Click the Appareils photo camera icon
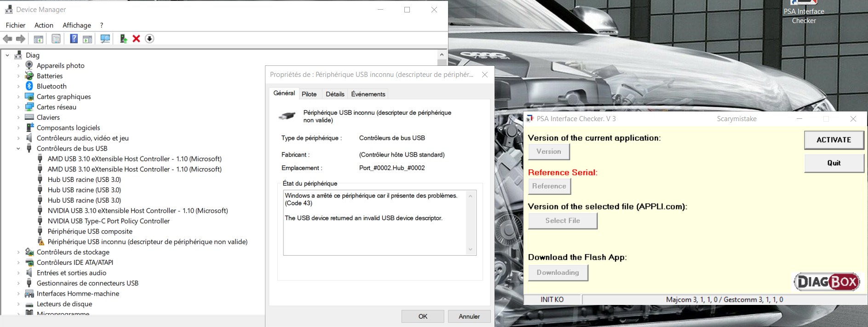 coord(29,65)
